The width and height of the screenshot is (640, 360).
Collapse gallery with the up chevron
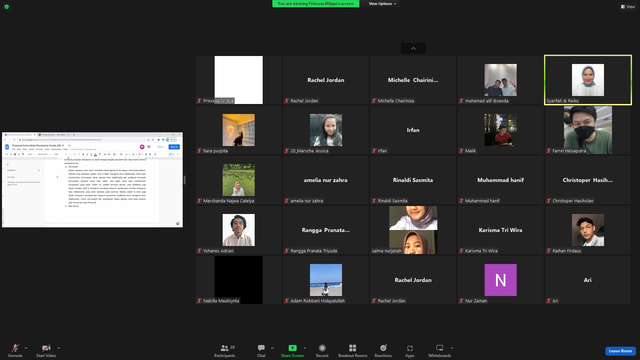[x=413, y=49]
